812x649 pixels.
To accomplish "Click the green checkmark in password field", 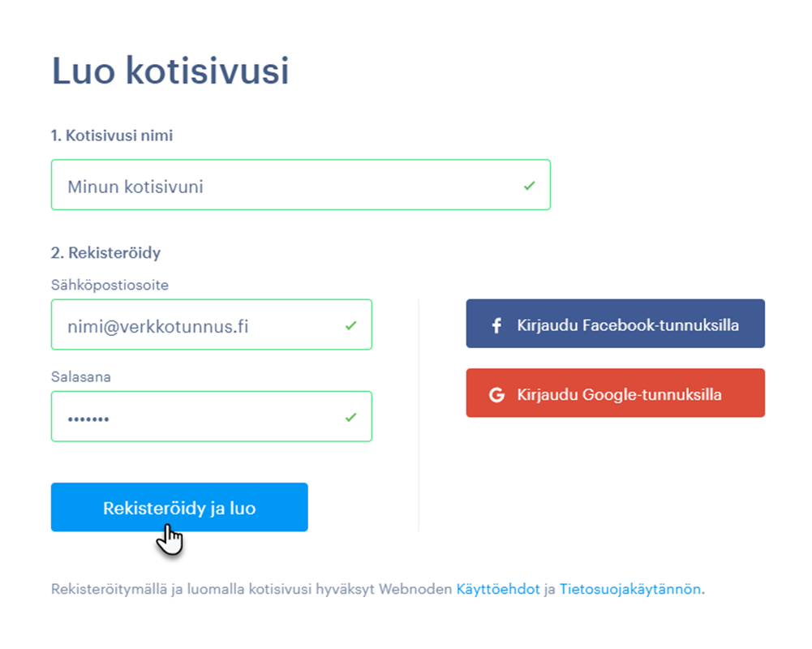I will pyautogui.click(x=350, y=417).
